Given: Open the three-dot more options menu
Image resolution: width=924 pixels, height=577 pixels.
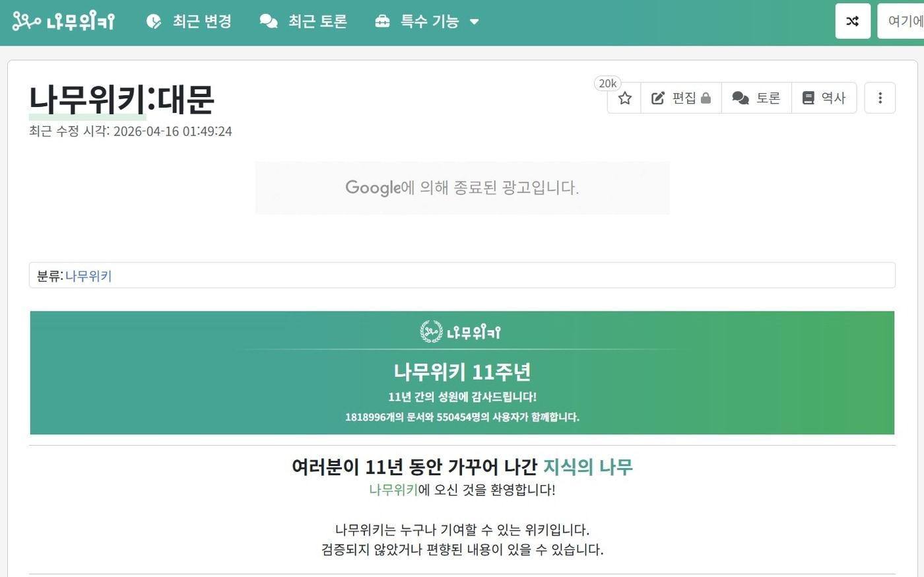Looking at the screenshot, I should click(x=880, y=98).
